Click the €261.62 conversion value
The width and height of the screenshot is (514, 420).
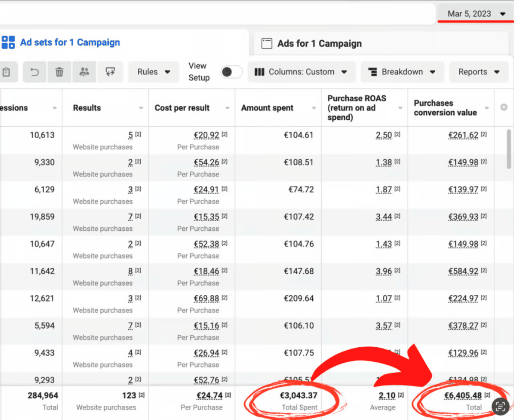coord(463,135)
